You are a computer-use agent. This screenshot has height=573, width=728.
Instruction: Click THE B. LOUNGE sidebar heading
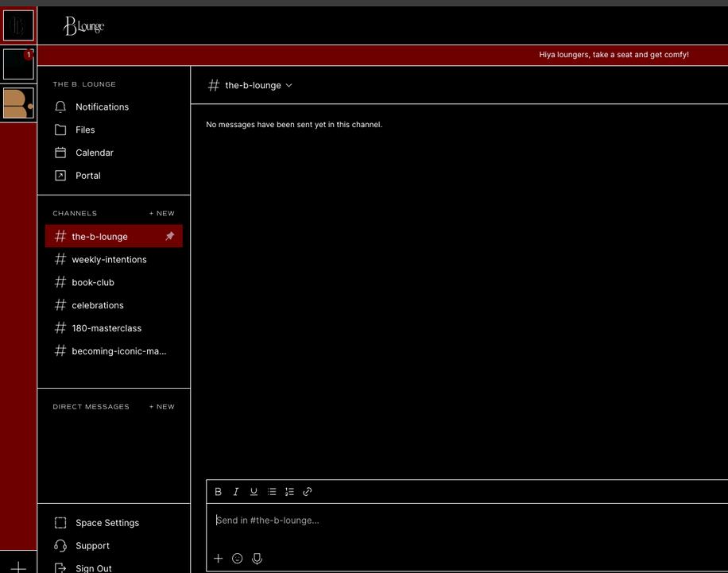click(x=84, y=84)
